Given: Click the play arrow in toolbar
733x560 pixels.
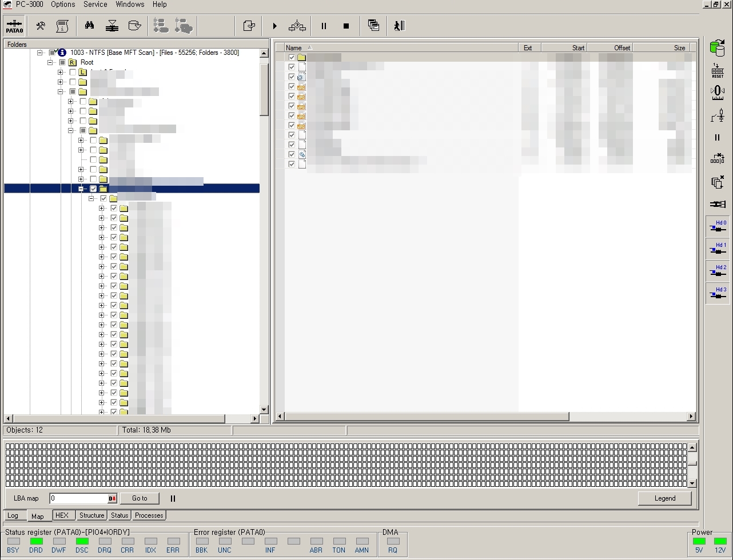Looking at the screenshot, I should [274, 26].
